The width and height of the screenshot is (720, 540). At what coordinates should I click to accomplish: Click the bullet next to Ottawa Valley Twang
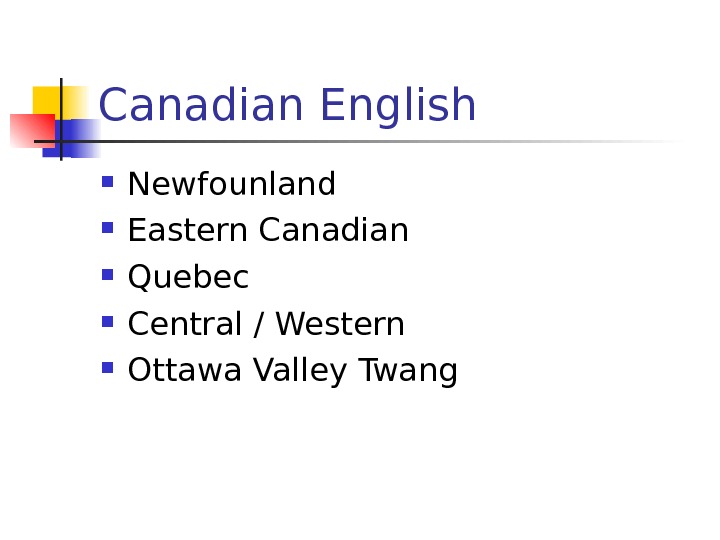pyautogui.click(x=107, y=368)
